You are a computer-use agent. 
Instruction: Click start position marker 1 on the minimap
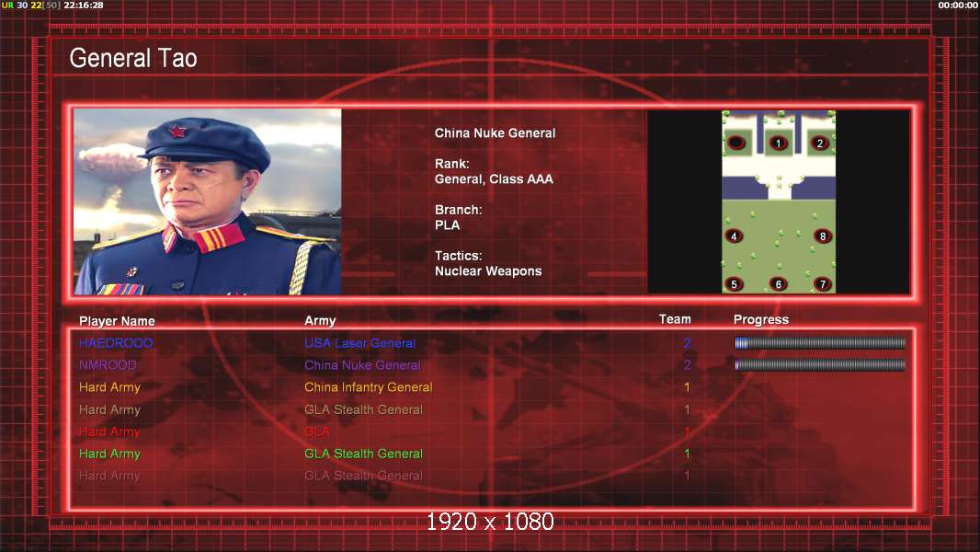tap(778, 144)
